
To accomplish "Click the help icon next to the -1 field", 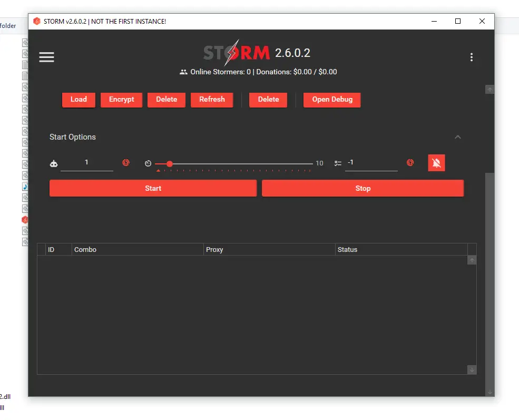I will click(410, 163).
